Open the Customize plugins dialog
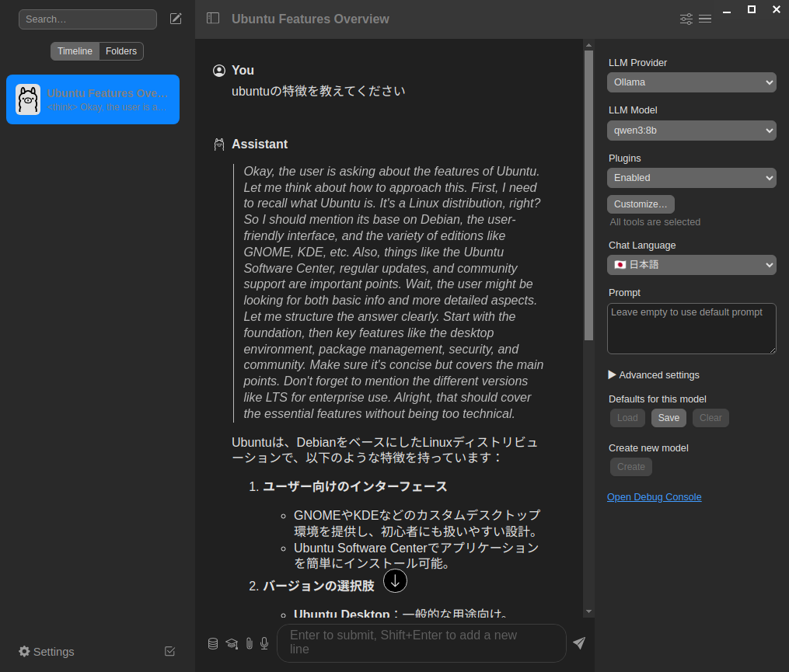 641,204
